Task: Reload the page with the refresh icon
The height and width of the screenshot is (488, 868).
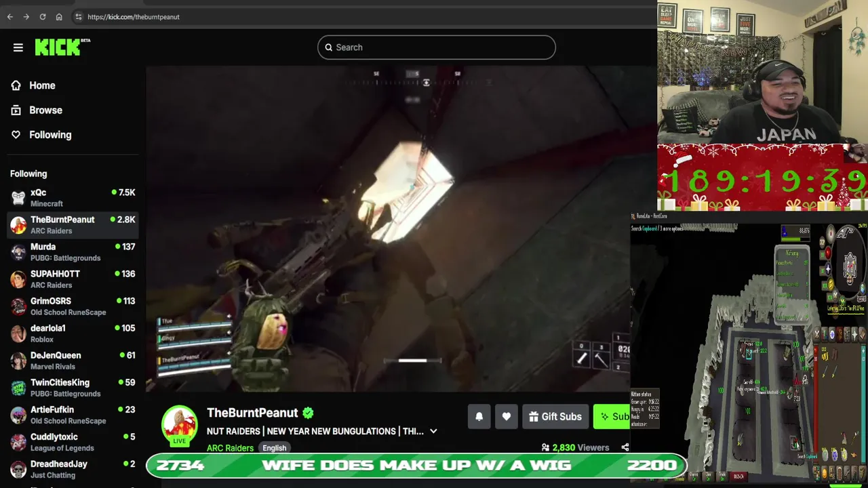Action: click(x=43, y=17)
